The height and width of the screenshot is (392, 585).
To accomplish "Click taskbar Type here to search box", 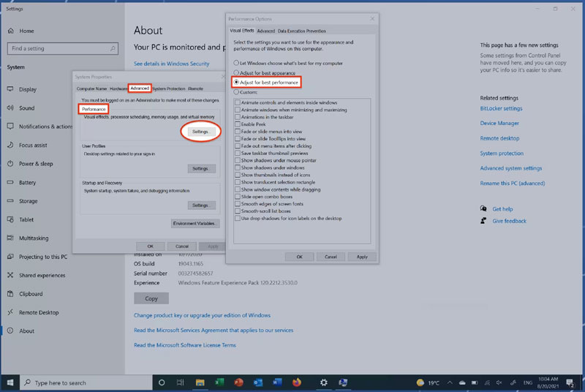I will 86,382.
